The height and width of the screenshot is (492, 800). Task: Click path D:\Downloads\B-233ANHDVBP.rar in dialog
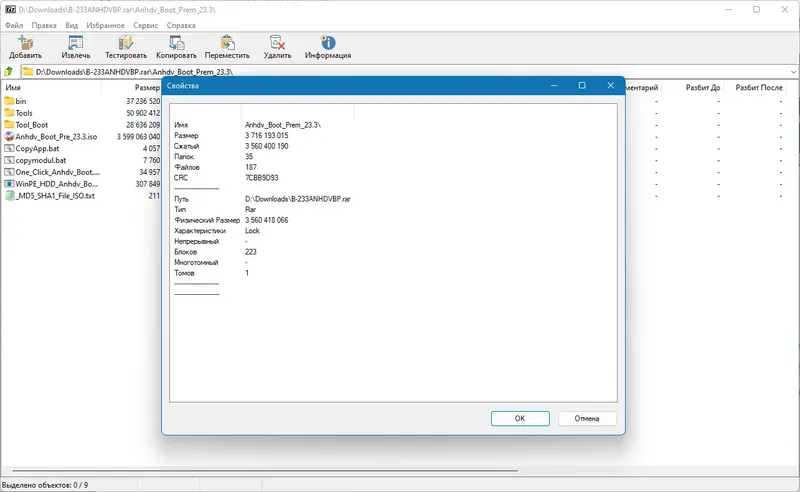(x=297, y=199)
